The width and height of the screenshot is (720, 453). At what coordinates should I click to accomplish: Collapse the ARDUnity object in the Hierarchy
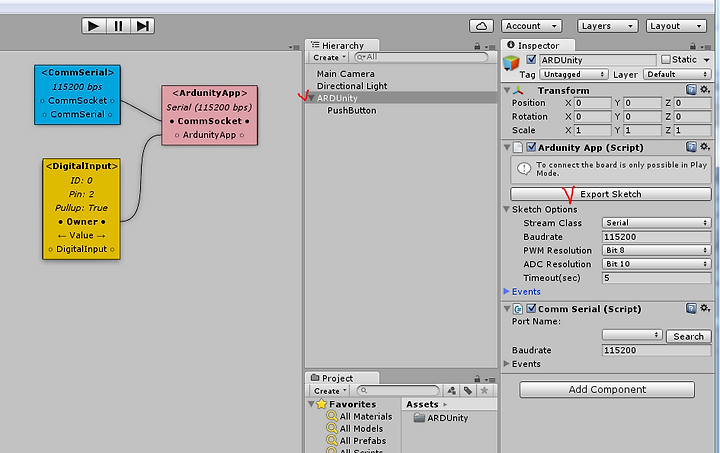(311, 98)
